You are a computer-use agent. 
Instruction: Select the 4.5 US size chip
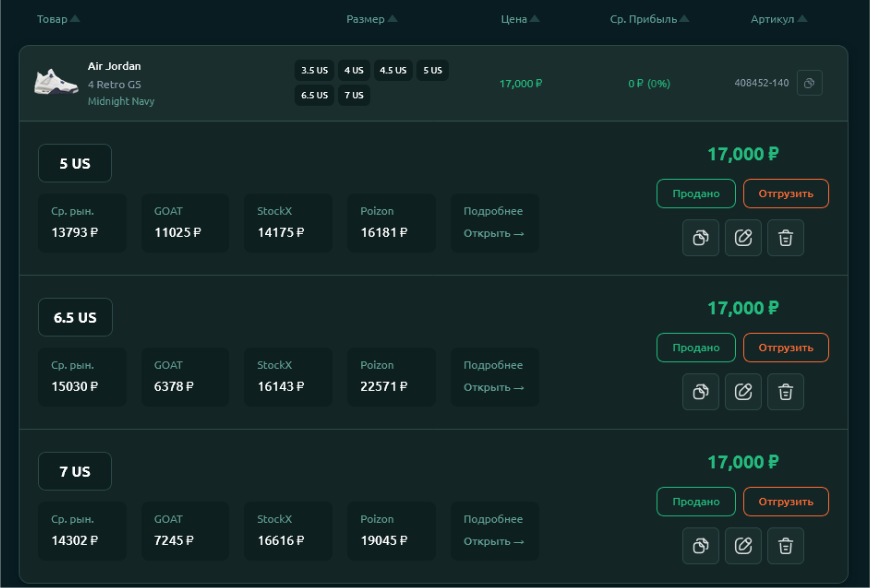[393, 71]
